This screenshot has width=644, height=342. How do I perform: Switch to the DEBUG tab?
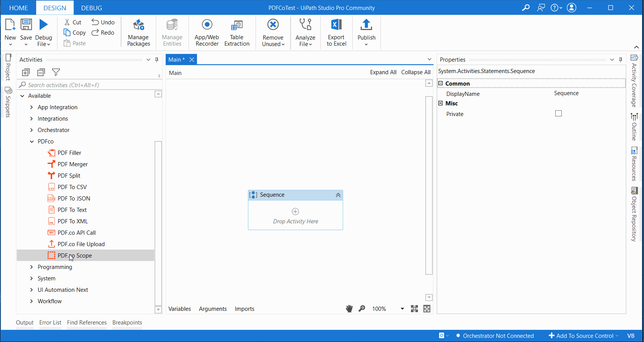tap(92, 8)
